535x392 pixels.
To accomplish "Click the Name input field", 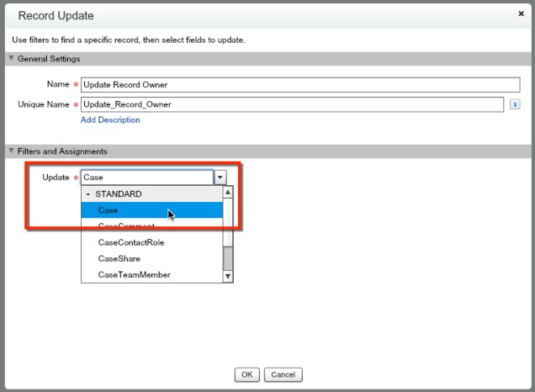I will pos(300,85).
